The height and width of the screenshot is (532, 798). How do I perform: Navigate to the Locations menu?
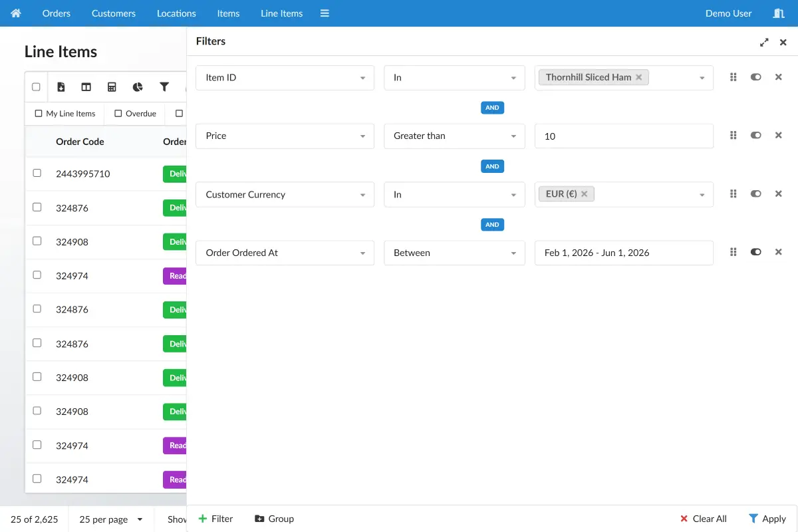point(176,13)
